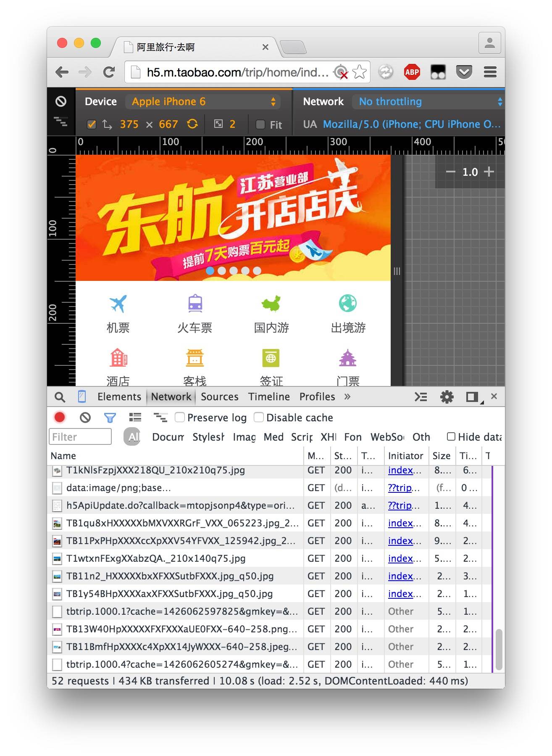
Task: Open DevTools settings gear
Action: coord(447,397)
